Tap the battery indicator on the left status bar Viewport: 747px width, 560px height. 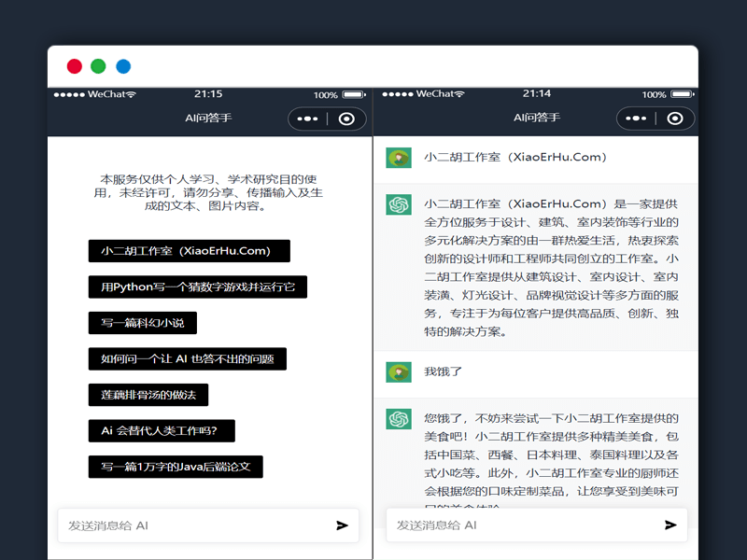(x=352, y=93)
